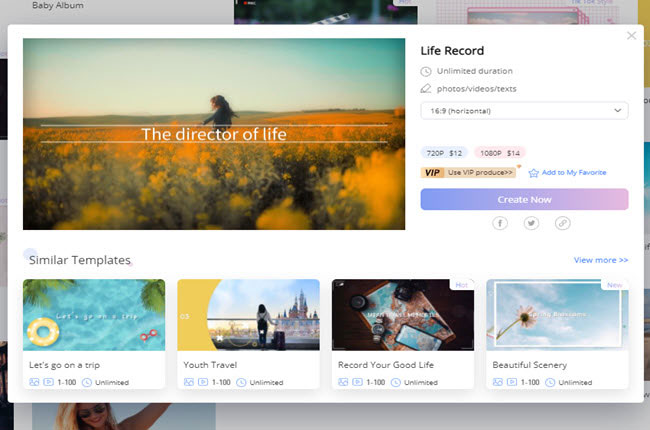Image resolution: width=650 pixels, height=430 pixels.
Task: Click the 1-100 count under Youth Travel
Action: point(221,382)
